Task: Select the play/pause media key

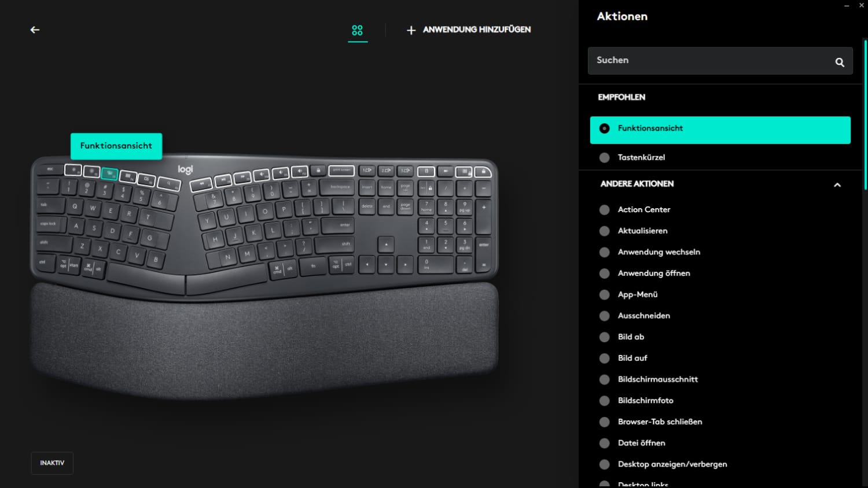Action: [x=223, y=180]
